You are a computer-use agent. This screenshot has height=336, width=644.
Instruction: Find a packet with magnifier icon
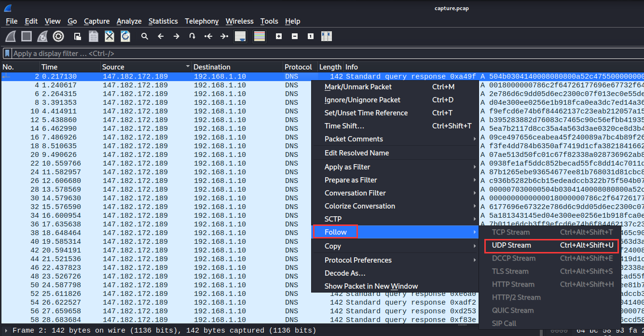click(x=144, y=36)
